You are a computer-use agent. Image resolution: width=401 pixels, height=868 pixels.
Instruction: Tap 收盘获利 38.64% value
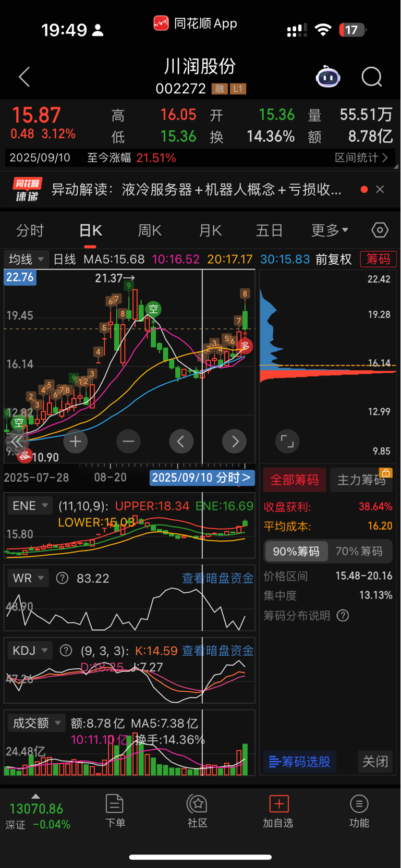375,506
